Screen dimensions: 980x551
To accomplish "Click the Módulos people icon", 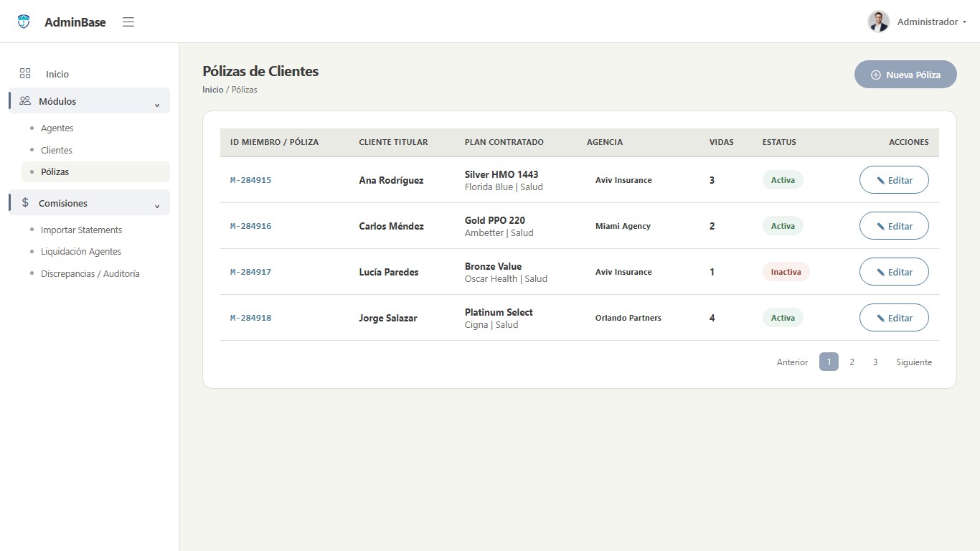I will point(25,101).
